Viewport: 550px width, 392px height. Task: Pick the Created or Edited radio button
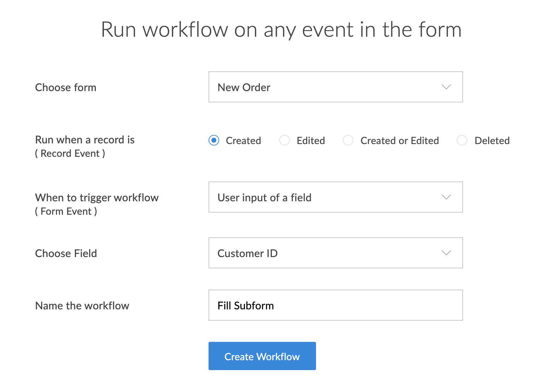pos(348,141)
